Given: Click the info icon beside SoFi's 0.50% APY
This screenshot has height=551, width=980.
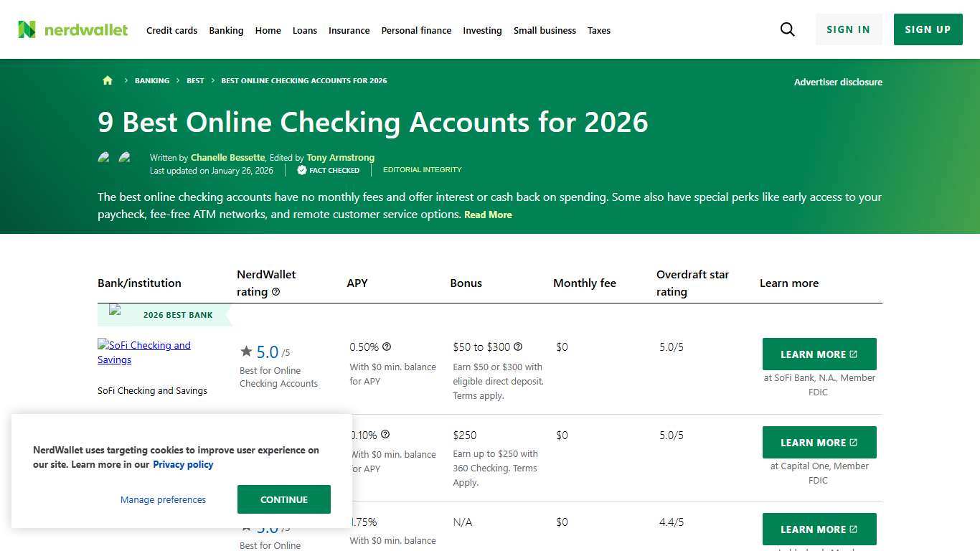Looking at the screenshot, I should tap(386, 347).
